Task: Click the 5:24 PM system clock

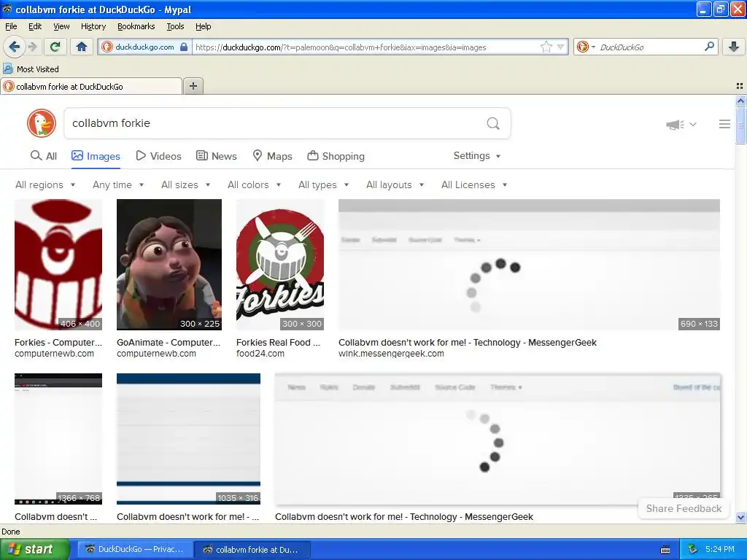Action: pos(720,550)
